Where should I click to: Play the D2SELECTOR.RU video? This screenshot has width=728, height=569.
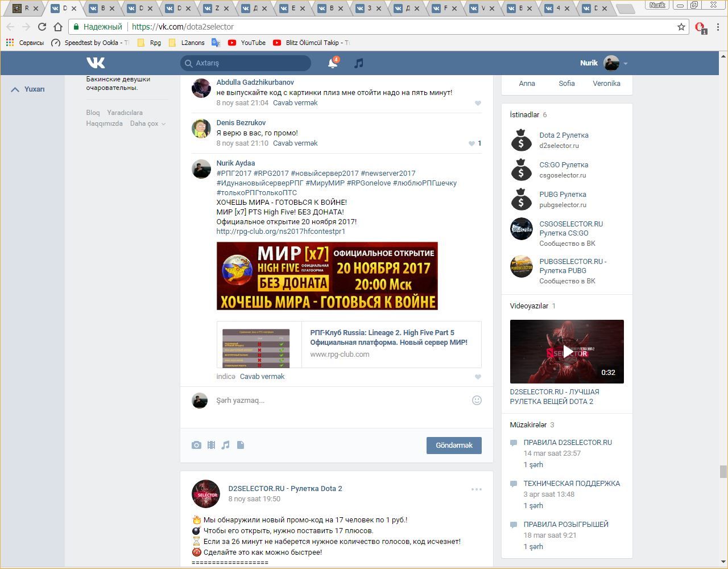pyautogui.click(x=567, y=352)
